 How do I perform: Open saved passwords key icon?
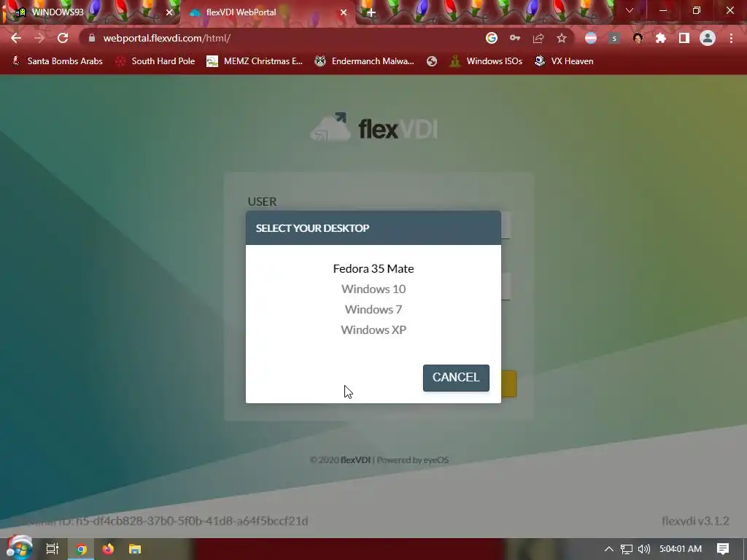(x=515, y=38)
